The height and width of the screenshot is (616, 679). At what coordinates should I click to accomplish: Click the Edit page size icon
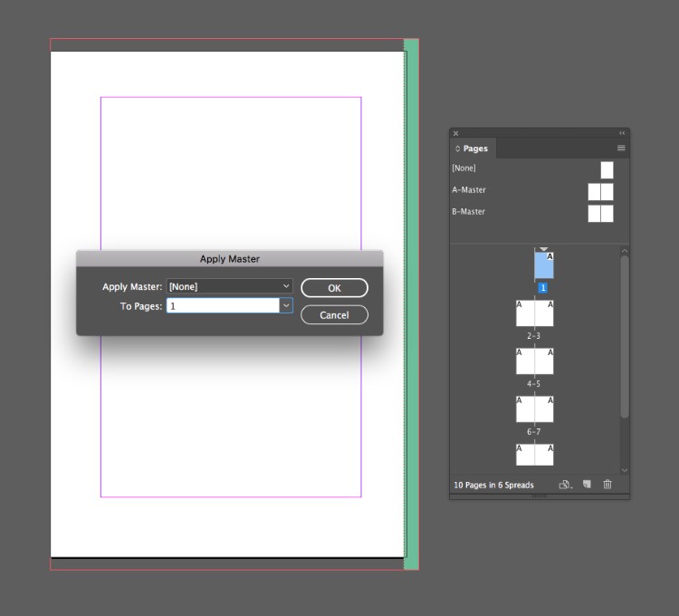[x=565, y=485]
